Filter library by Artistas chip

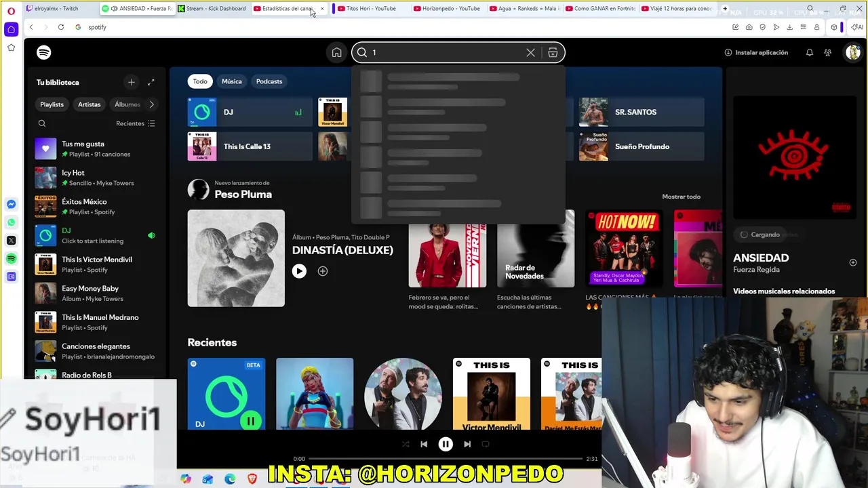[x=89, y=104]
